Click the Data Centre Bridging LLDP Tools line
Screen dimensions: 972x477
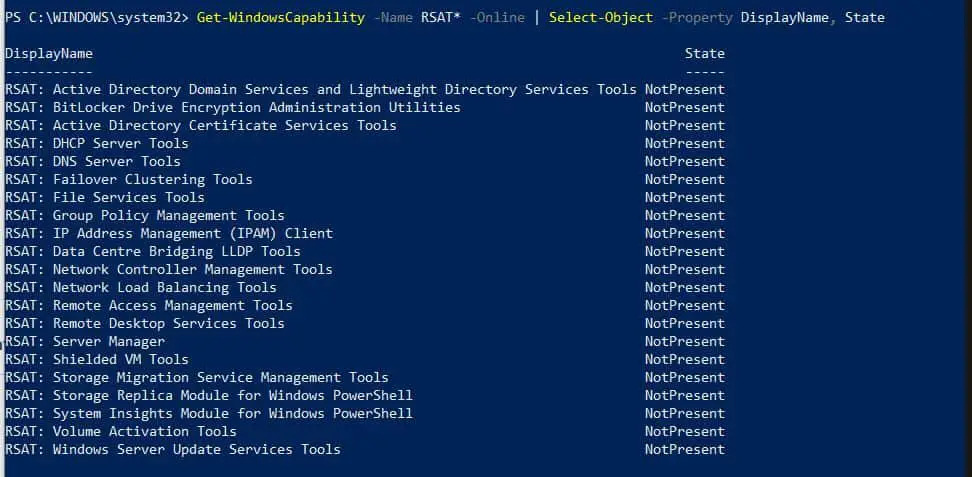[x=152, y=251]
